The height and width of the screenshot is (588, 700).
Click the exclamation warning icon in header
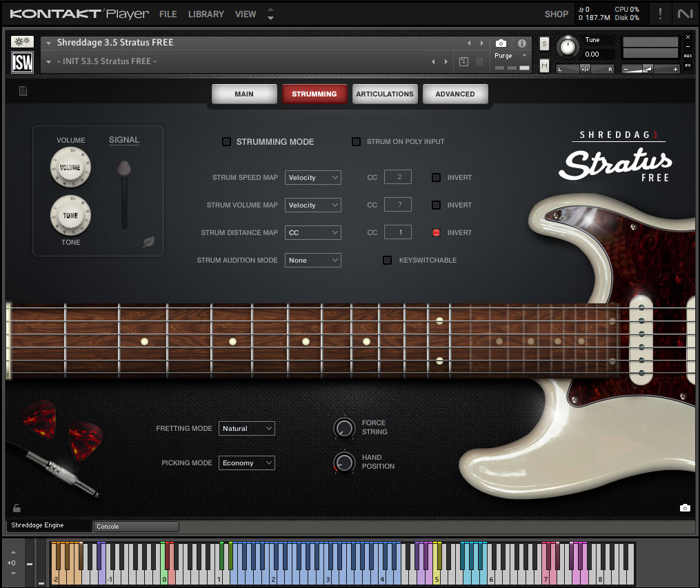(x=660, y=14)
